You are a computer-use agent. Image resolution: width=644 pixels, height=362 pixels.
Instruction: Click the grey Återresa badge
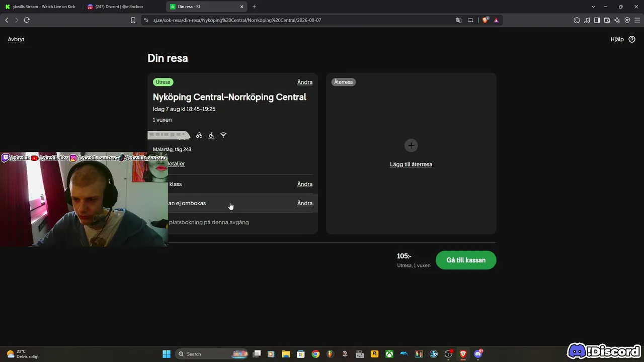pyautogui.click(x=344, y=82)
